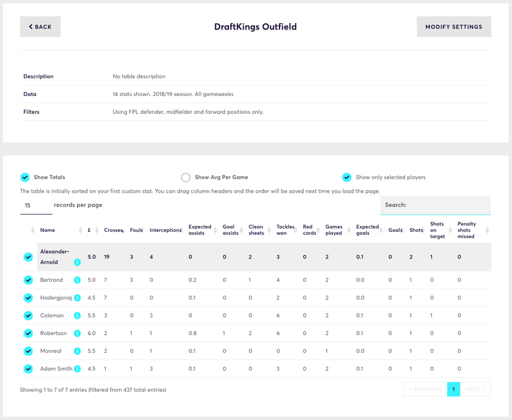Go to Previous page of results
Image resolution: width=512 pixels, height=420 pixels.
425,389
